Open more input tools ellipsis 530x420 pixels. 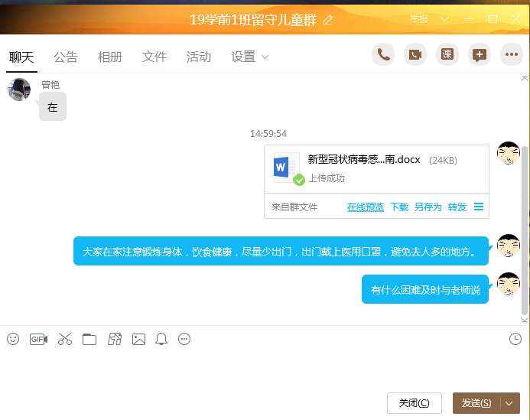184,339
